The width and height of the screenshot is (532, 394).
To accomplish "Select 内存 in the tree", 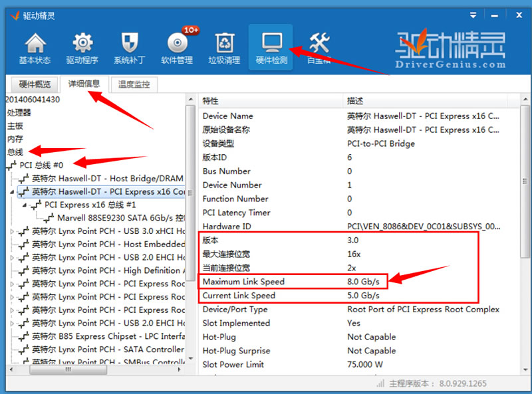I will tap(15, 139).
